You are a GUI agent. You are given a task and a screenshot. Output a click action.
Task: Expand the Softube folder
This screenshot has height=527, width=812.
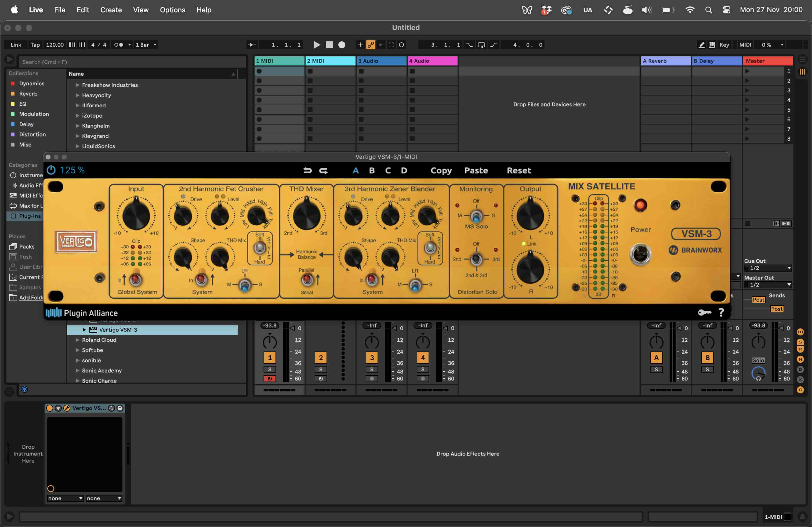click(x=77, y=350)
